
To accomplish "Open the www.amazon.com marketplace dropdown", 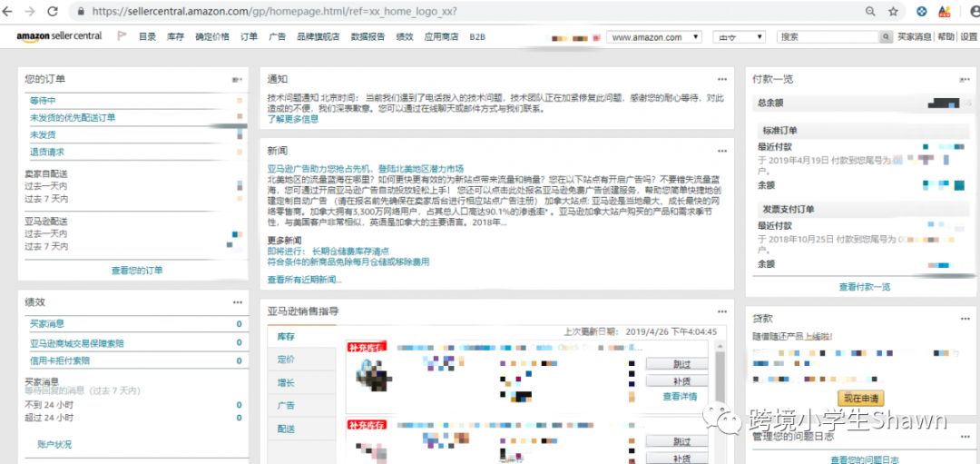I will pos(653,37).
